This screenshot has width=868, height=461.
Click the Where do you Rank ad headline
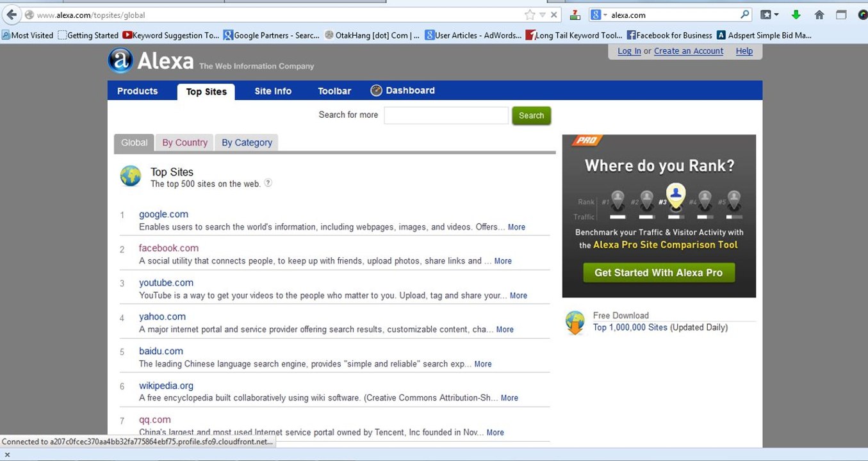[x=660, y=166]
